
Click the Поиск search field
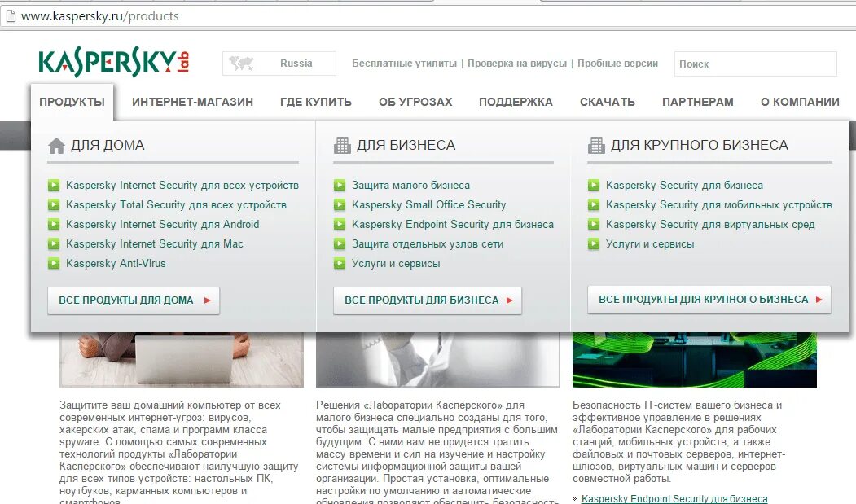click(756, 64)
